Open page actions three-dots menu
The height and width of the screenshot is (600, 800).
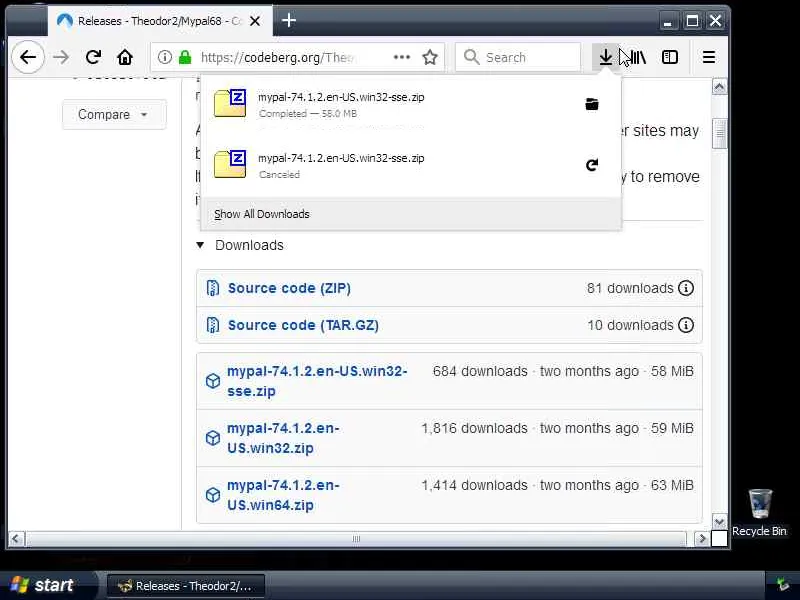(402, 57)
